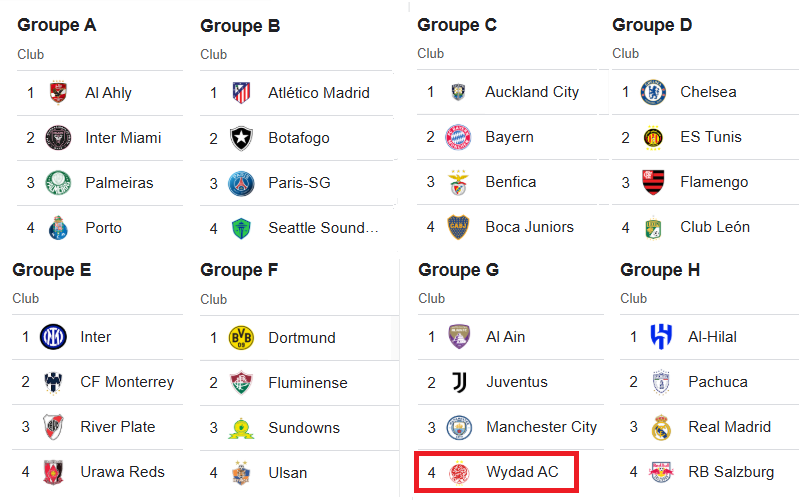Open the Palmeiras team link
Viewport: 799px width, 500px height.
click(119, 183)
